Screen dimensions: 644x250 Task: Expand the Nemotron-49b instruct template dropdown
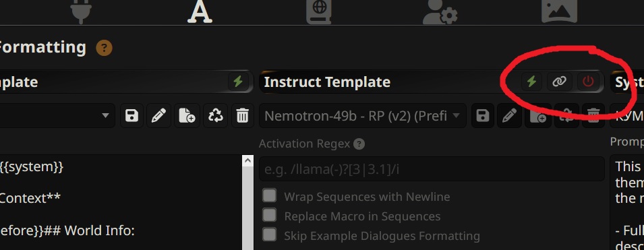coord(363,116)
